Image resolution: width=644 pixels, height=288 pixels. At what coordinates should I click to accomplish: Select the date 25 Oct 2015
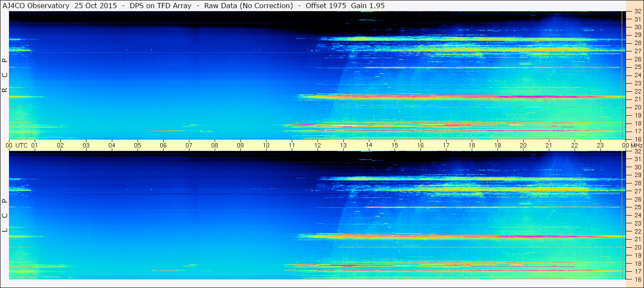tap(95, 6)
